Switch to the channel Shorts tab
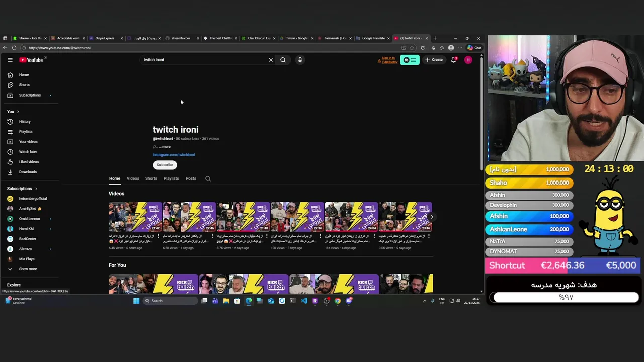The width and height of the screenshot is (644, 362). point(151,178)
